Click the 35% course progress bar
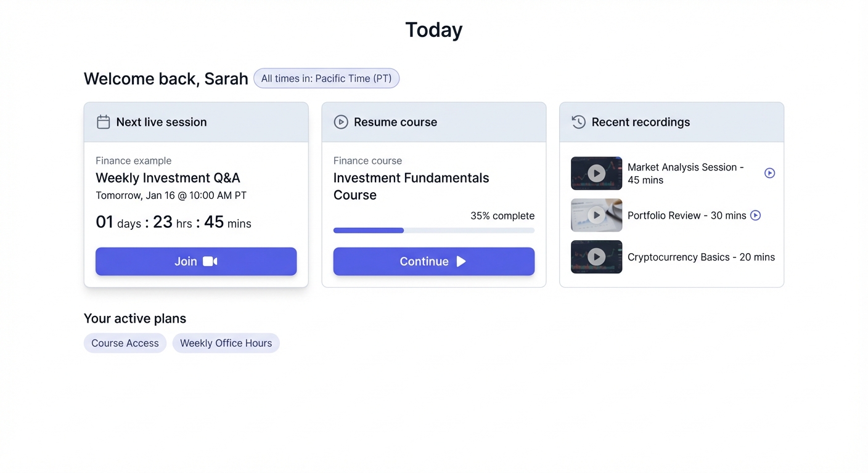This screenshot has height=473, width=868. (434, 230)
